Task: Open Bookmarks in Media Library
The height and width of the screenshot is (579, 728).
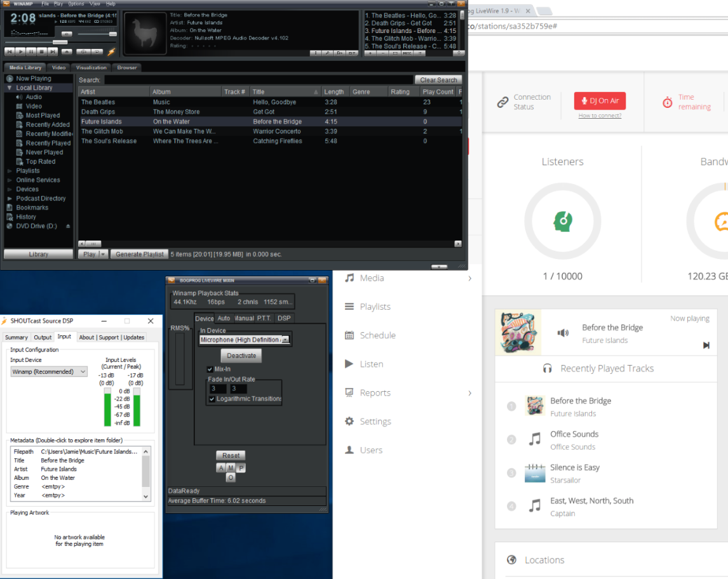Action: [x=32, y=208]
